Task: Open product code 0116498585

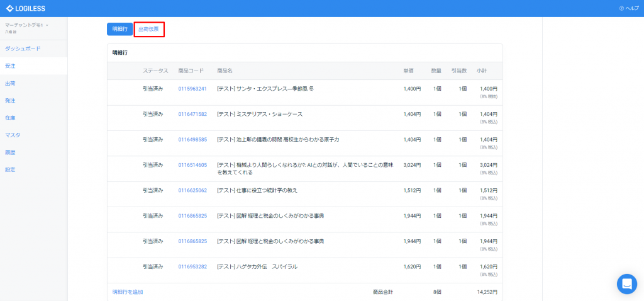Action: 192,140
